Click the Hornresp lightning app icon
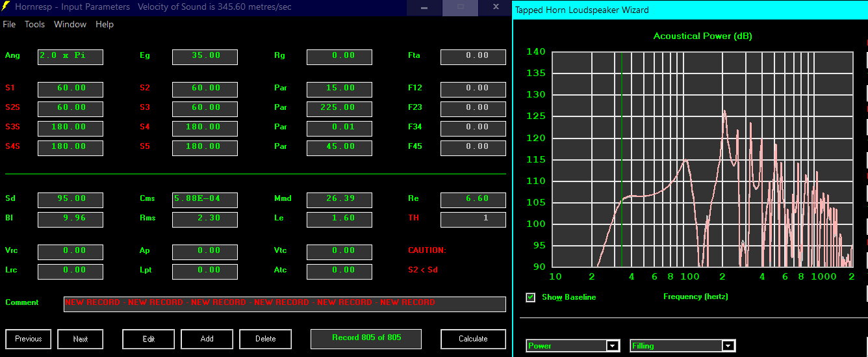 5,7
